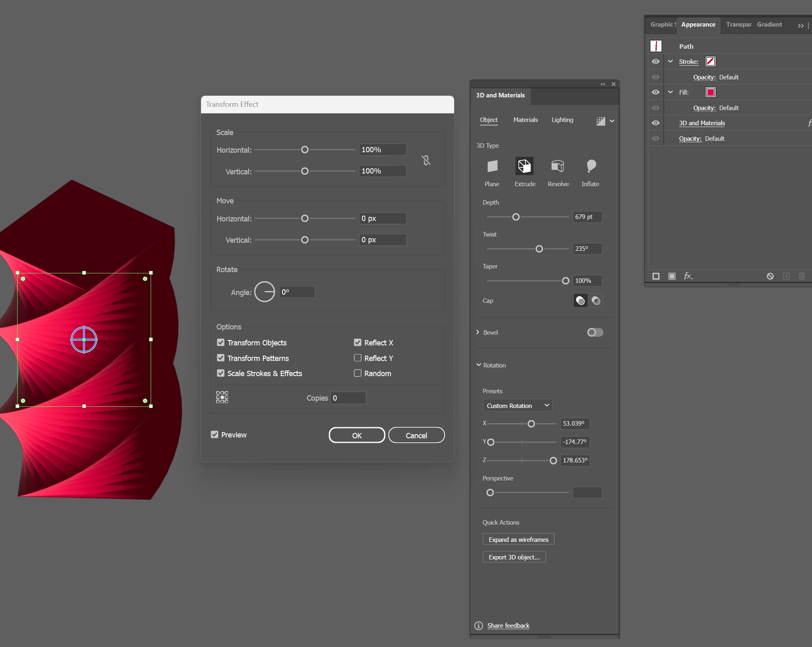This screenshot has height=647, width=812.
Task: Click Duplicate Selected Item icon in Appearance
Action: [786, 276]
